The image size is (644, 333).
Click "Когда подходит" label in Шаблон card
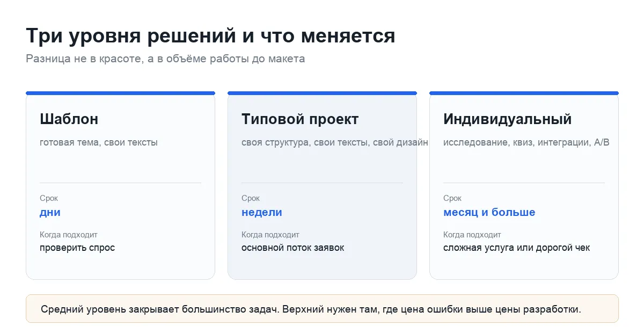pos(69,235)
